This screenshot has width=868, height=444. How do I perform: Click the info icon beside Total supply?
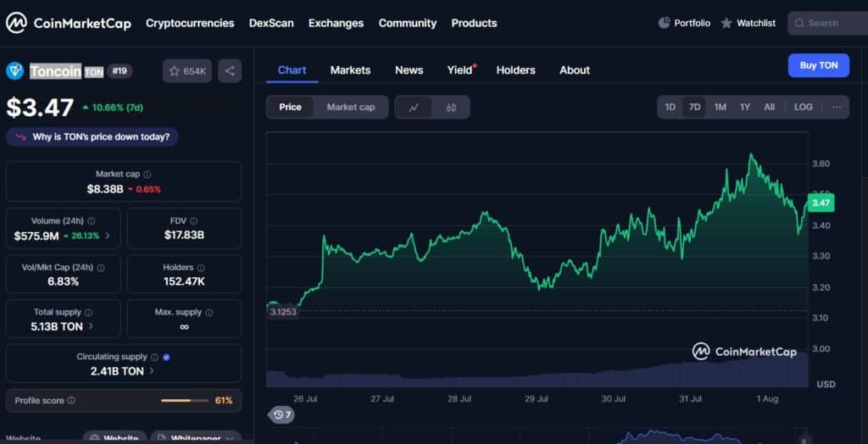[x=88, y=313]
